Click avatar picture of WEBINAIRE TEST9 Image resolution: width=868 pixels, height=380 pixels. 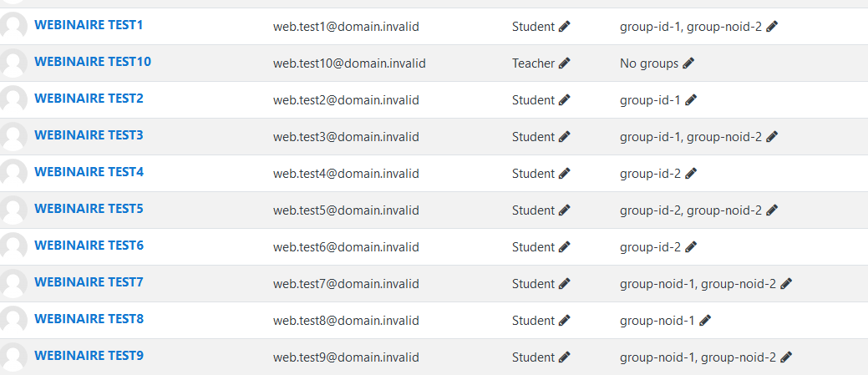click(13, 357)
